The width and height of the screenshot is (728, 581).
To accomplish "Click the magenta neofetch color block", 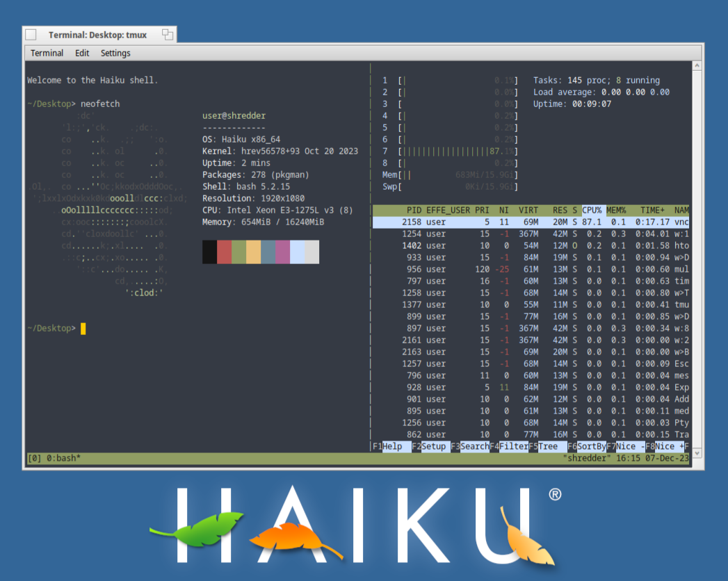I will tap(283, 252).
